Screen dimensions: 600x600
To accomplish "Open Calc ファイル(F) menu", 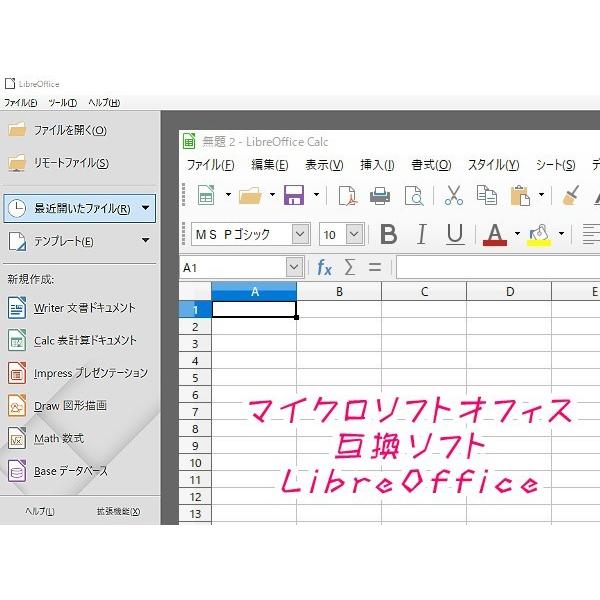I will [x=210, y=165].
